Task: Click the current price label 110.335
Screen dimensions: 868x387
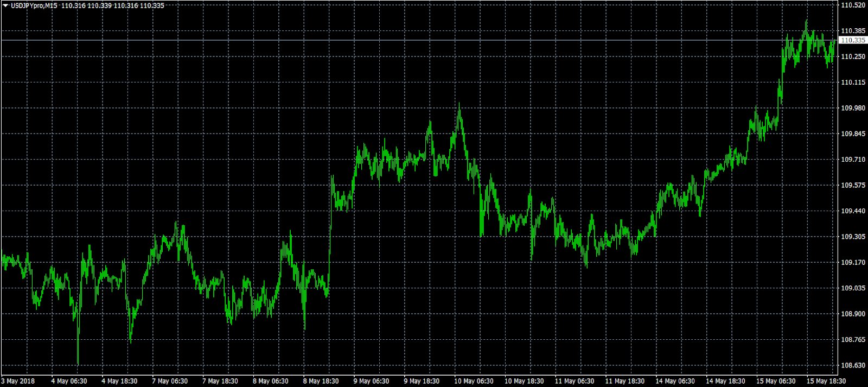Action: click(853, 40)
